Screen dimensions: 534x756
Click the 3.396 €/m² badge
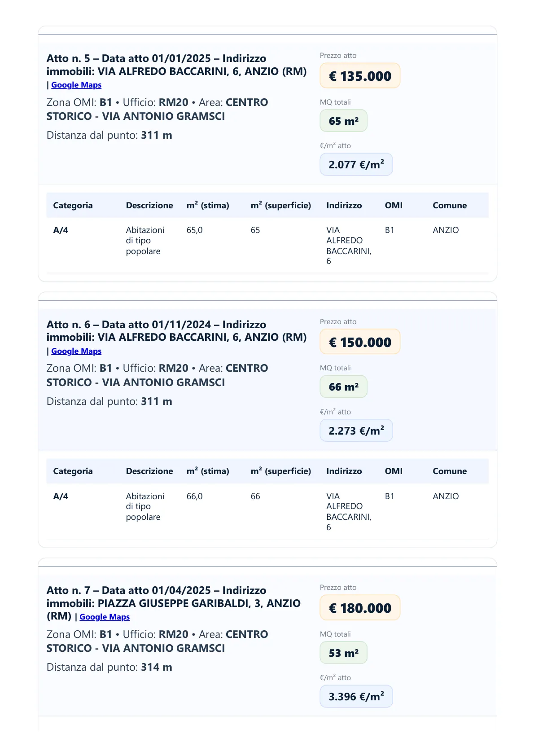click(x=356, y=696)
